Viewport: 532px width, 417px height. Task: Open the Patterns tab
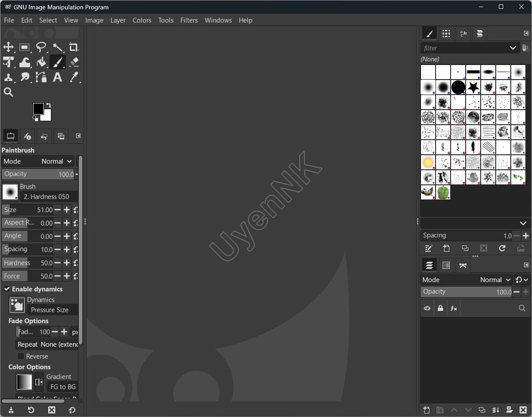tap(446, 34)
